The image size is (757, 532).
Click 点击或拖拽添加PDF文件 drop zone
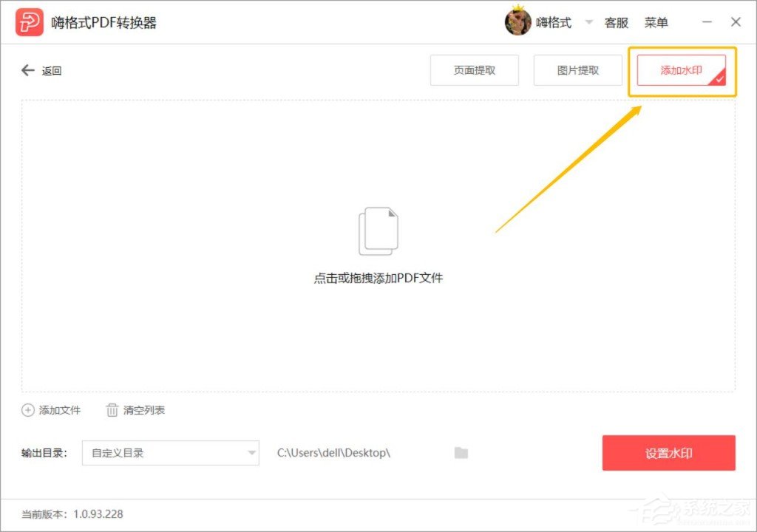point(378,278)
